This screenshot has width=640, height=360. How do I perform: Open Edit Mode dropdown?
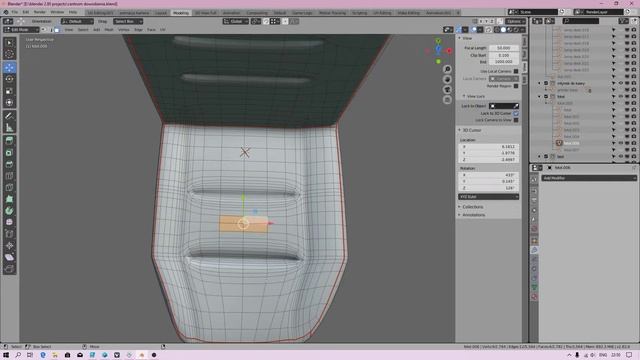(21, 30)
